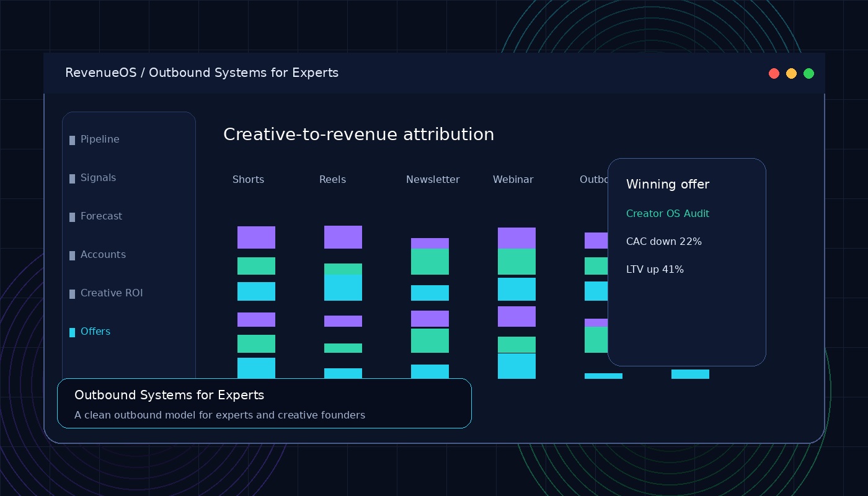Click the green maximize dot in title bar
868x496 pixels.
[x=808, y=74]
